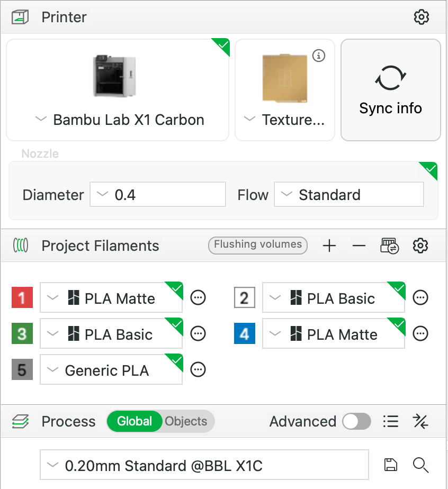Save the process preset with disk icon

tap(390, 465)
